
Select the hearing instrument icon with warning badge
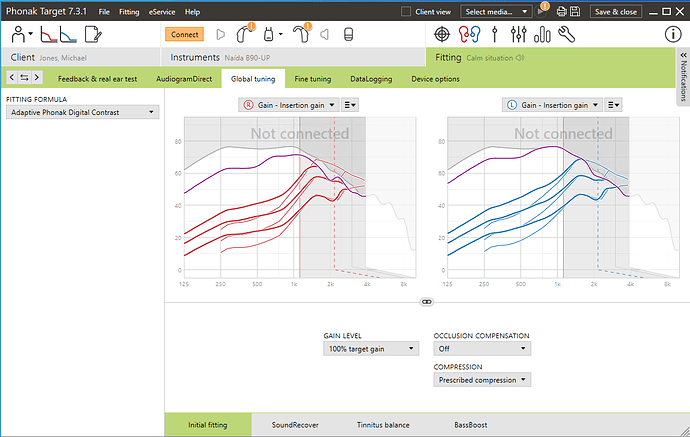244,33
